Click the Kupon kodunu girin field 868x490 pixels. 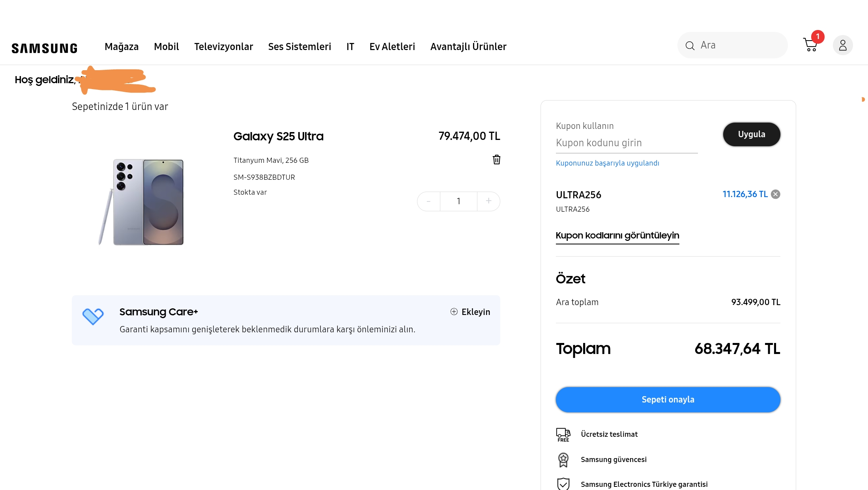[627, 143]
